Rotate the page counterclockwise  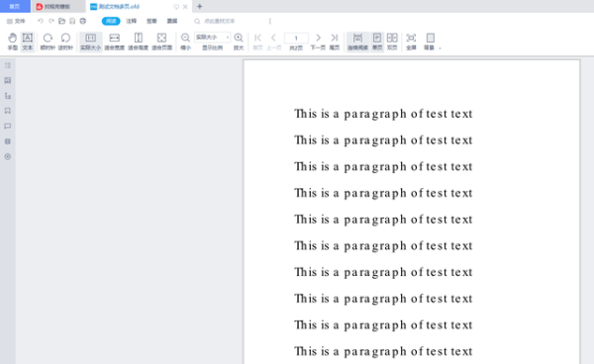[x=65, y=42]
